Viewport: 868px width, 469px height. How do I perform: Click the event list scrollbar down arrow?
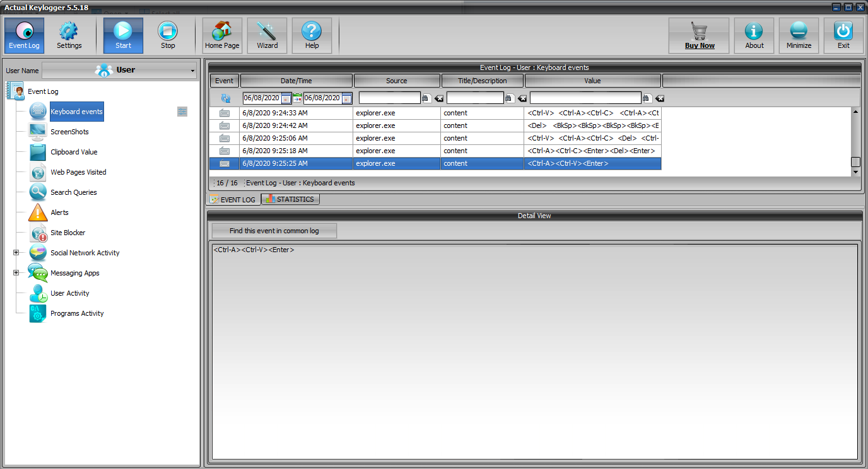[x=856, y=171]
